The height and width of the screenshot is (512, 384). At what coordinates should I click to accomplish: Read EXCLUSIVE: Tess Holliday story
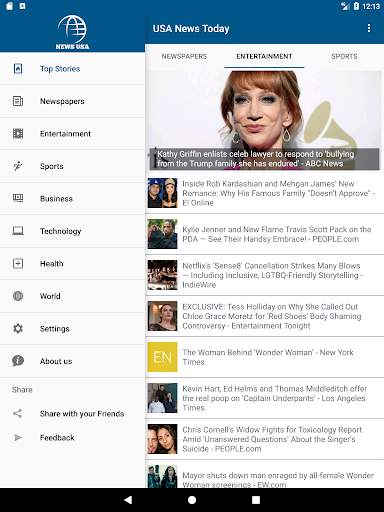(x=272, y=316)
